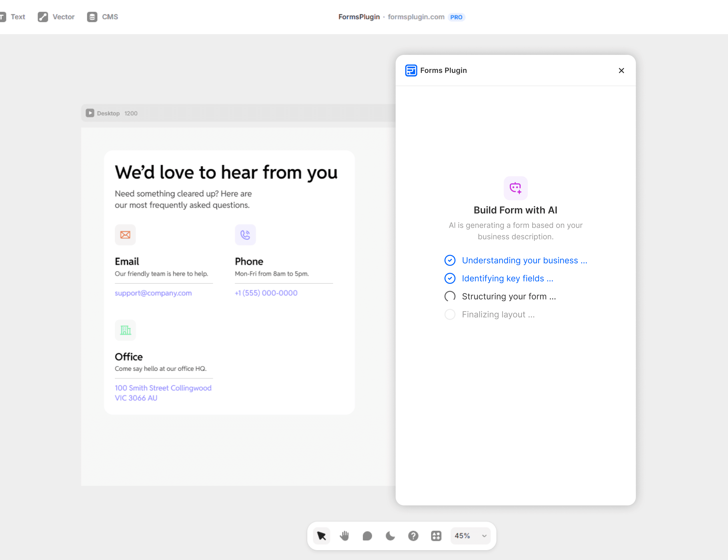
Task: Click the support@company.com link
Action: point(153,293)
